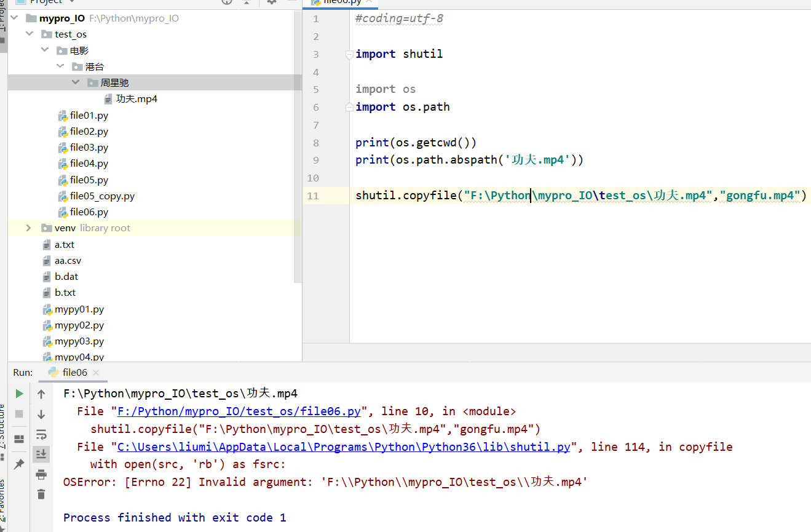Image resolution: width=811 pixels, height=532 pixels.
Task: Click the Python icon beside mypy01.py
Action: (x=47, y=309)
